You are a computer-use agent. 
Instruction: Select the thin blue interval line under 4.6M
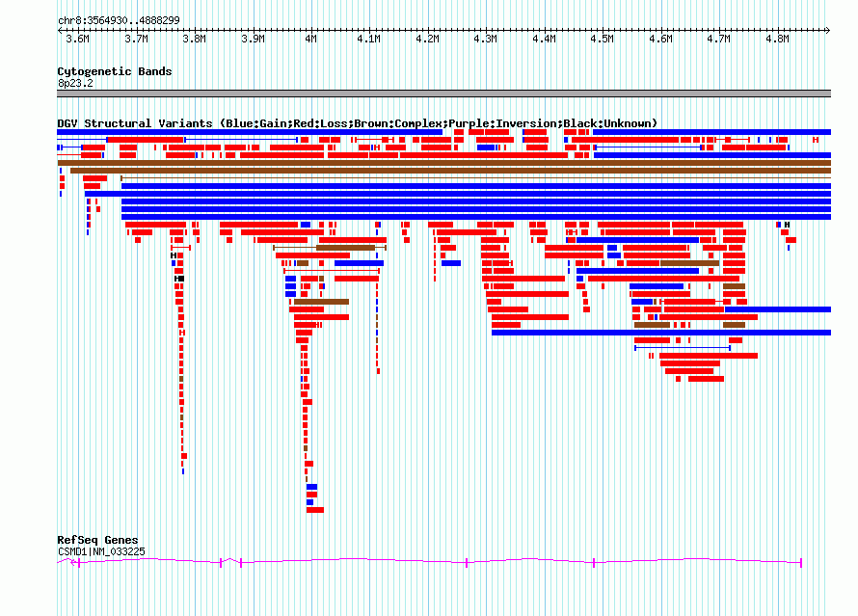click(683, 348)
